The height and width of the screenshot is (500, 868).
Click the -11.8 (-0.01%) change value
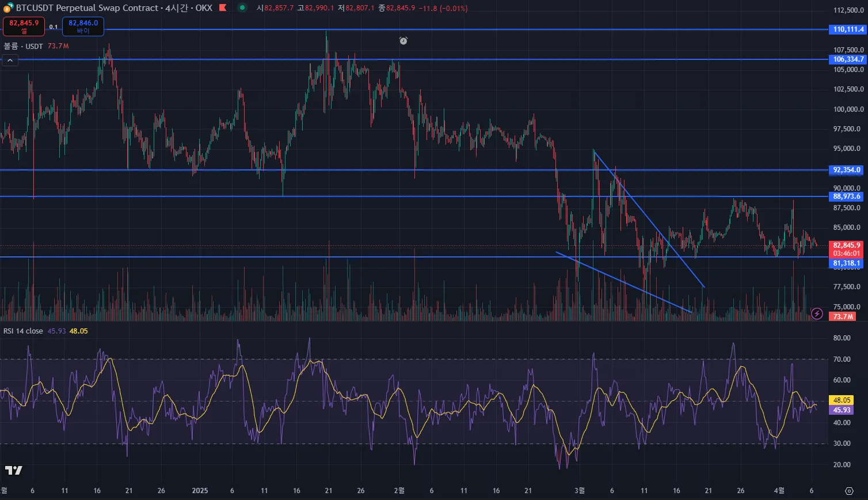point(442,9)
